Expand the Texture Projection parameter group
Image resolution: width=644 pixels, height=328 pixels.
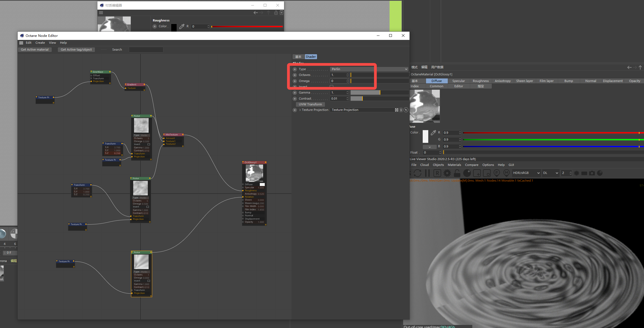[300, 110]
